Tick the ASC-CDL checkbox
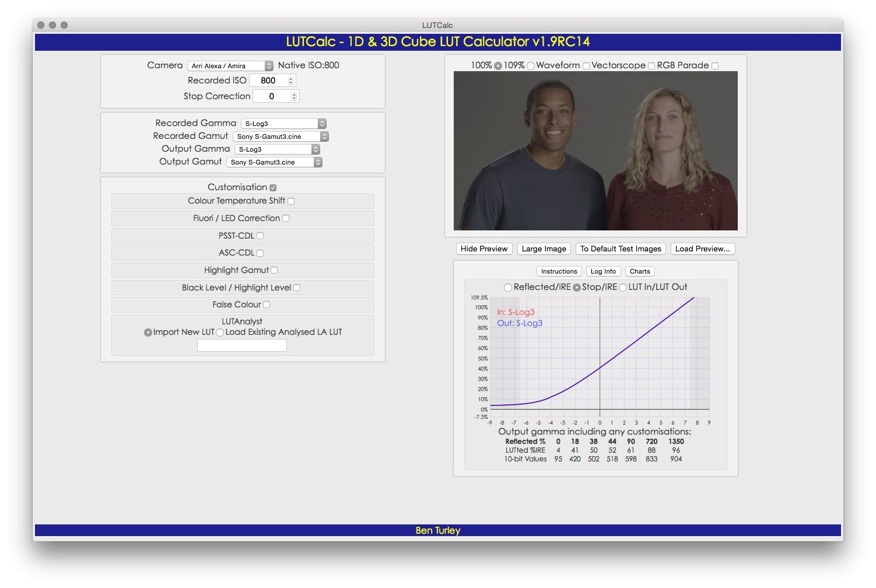876x588 pixels. [260, 253]
